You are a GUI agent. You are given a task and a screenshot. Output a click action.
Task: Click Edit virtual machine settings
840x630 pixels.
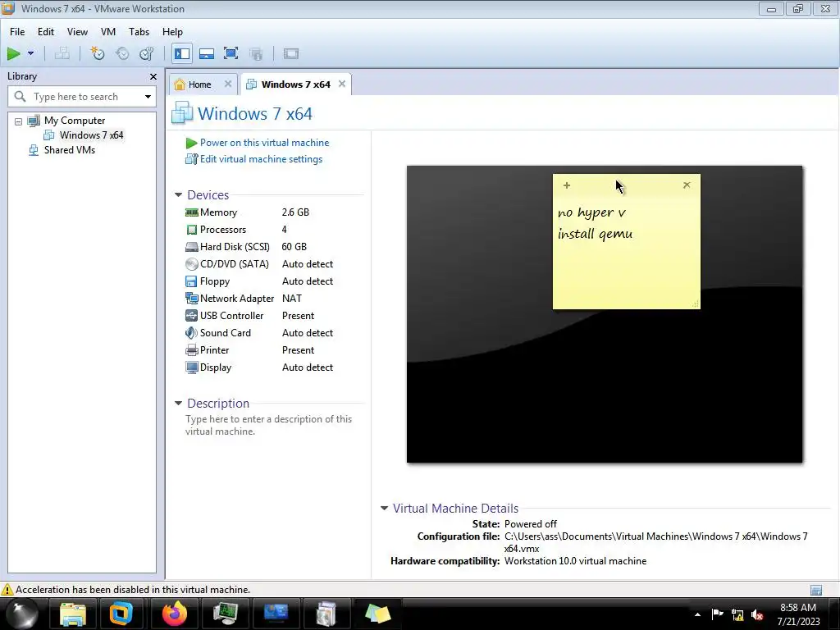tap(261, 159)
